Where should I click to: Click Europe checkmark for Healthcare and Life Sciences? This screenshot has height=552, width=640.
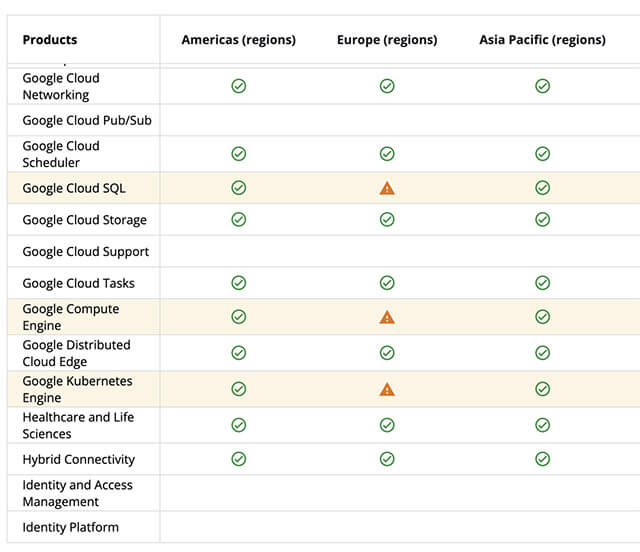click(387, 425)
